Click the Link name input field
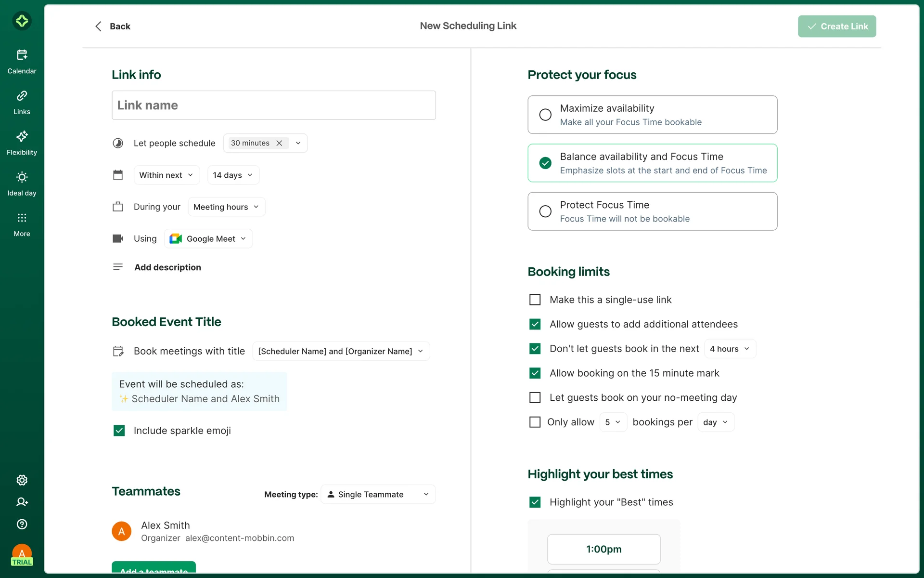This screenshot has width=924, height=578. click(273, 105)
